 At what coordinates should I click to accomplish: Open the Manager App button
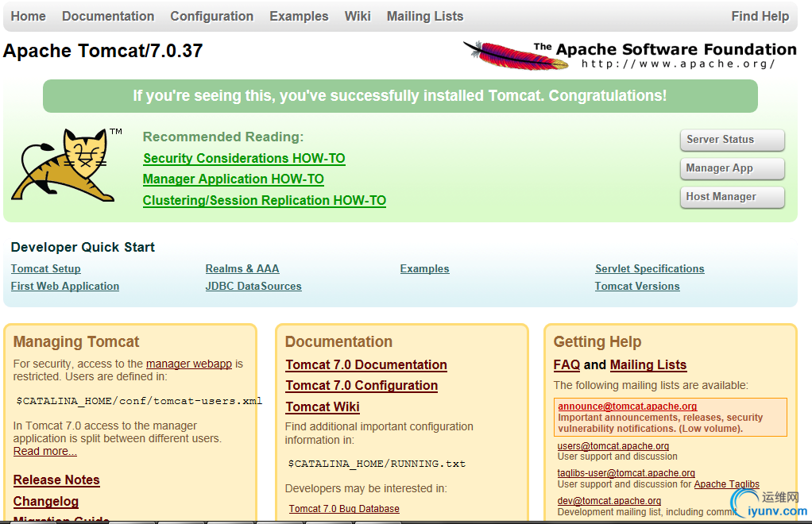pyautogui.click(x=733, y=168)
